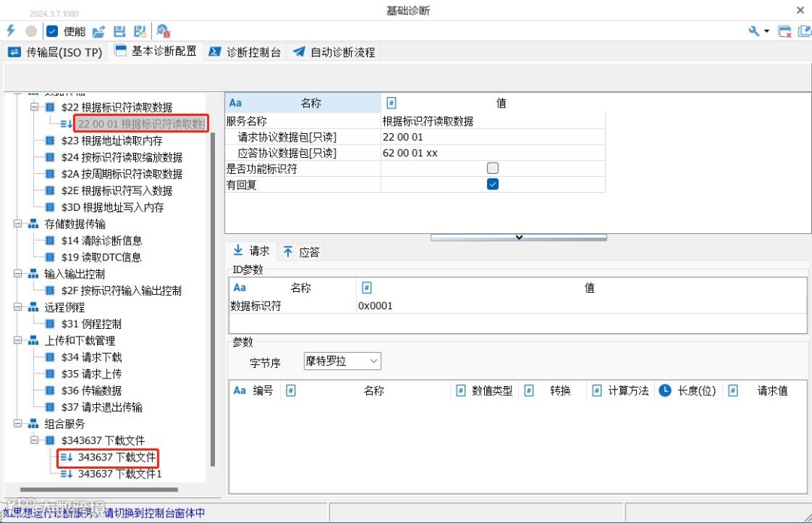812x523 pixels.
Task: Select $23 根据地址读取内存 service
Action: (x=112, y=141)
